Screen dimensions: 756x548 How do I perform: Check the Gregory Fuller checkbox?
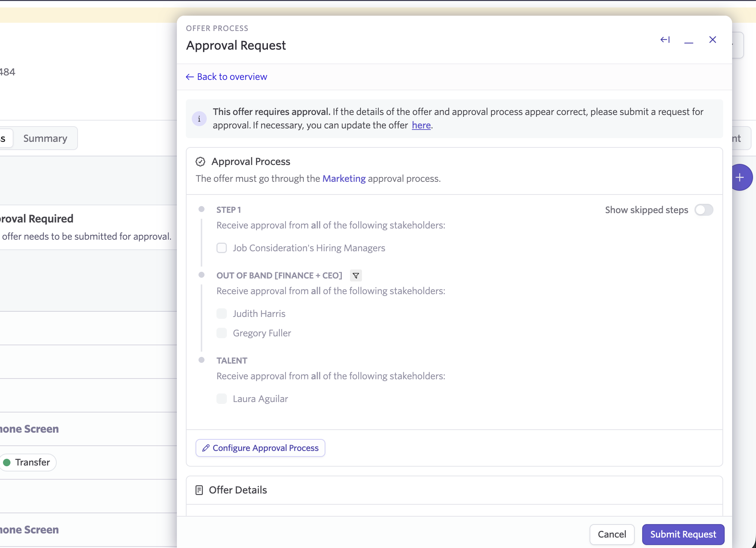point(222,333)
